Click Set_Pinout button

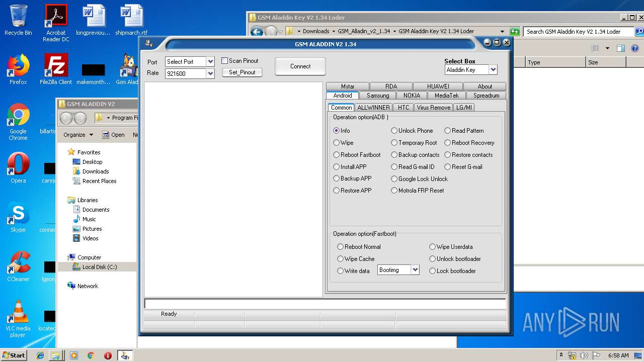[242, 72]
